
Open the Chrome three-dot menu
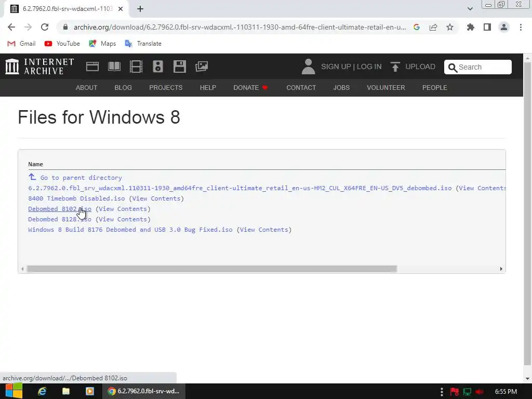[521, 27]
